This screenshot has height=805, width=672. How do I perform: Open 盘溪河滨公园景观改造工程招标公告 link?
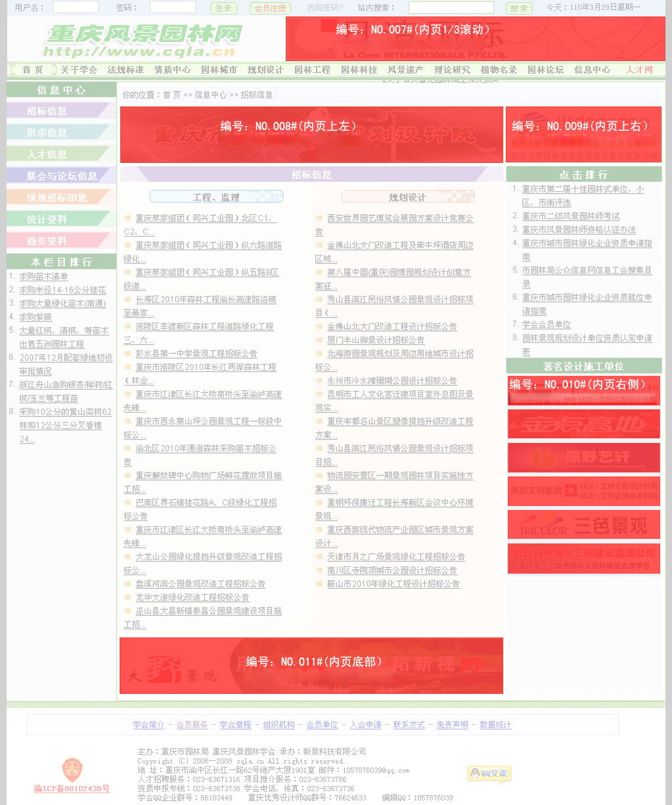(x=200, y=584)
